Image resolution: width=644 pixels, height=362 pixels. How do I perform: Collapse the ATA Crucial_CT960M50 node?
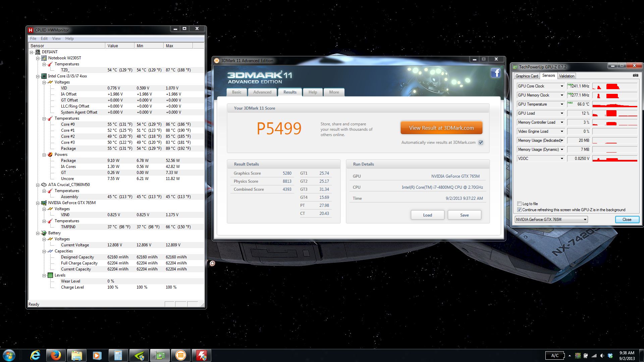[x=38, y=185]
